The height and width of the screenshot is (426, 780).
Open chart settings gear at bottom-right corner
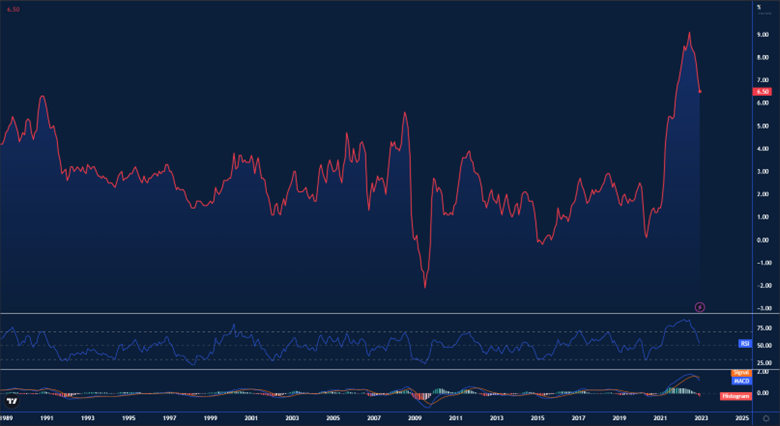coord(765,417)
